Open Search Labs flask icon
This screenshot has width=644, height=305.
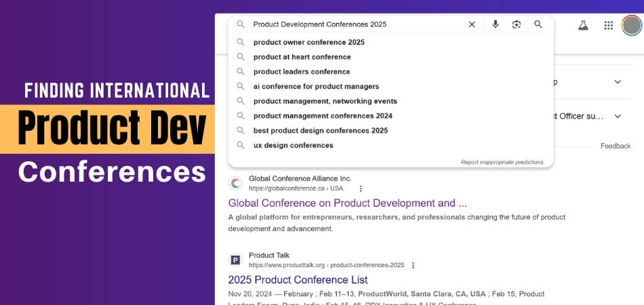click(582, 26)
